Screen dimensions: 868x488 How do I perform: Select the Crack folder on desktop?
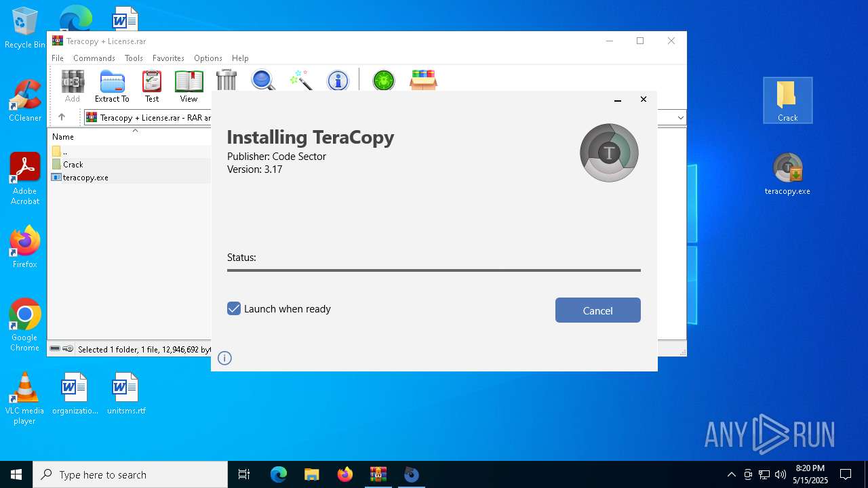[x=787, y=100]
